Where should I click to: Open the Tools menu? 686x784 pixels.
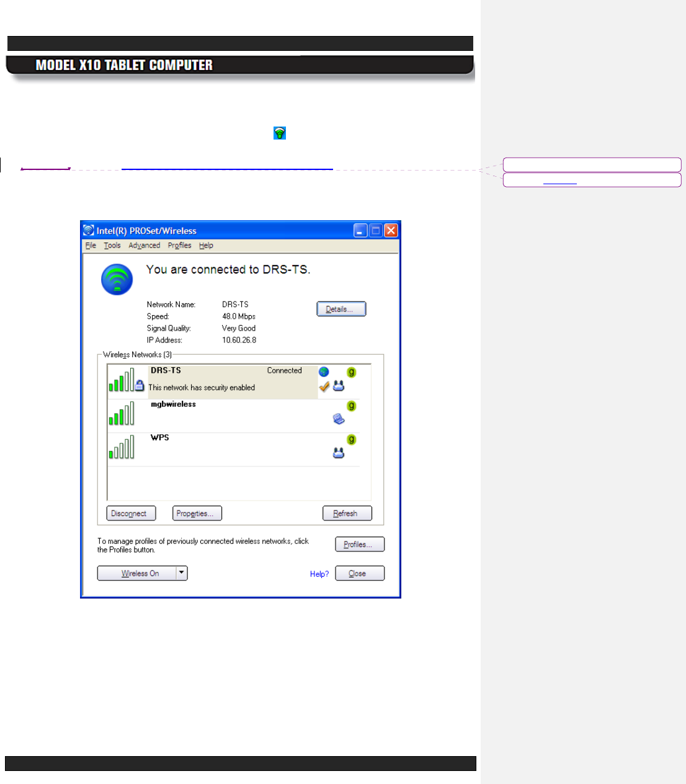[112, 246]
